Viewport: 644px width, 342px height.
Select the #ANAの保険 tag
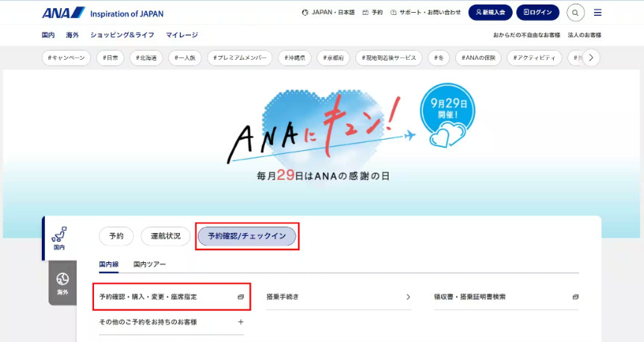(x=478, y=57)
